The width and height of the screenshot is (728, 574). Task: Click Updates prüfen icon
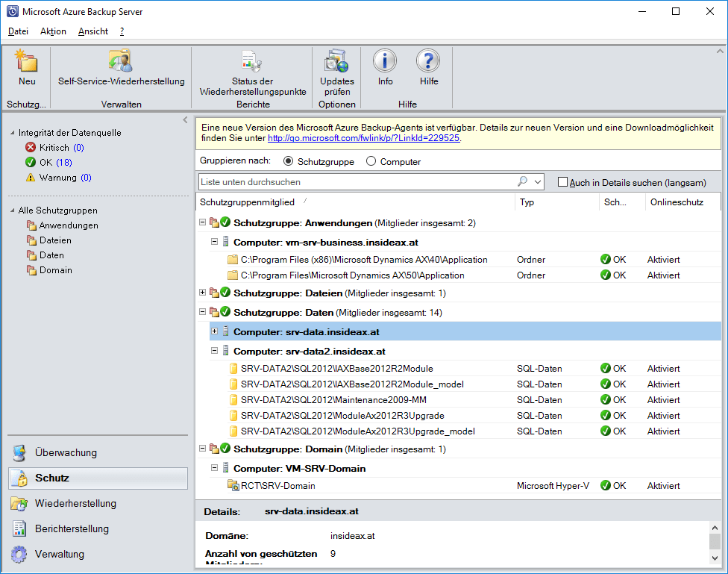(x=337, y=62)
